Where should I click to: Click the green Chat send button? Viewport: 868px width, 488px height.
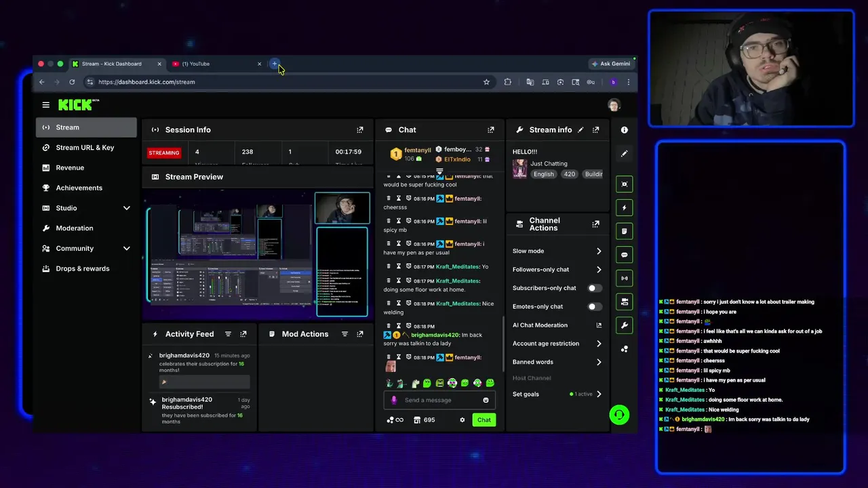click(484, 420)
